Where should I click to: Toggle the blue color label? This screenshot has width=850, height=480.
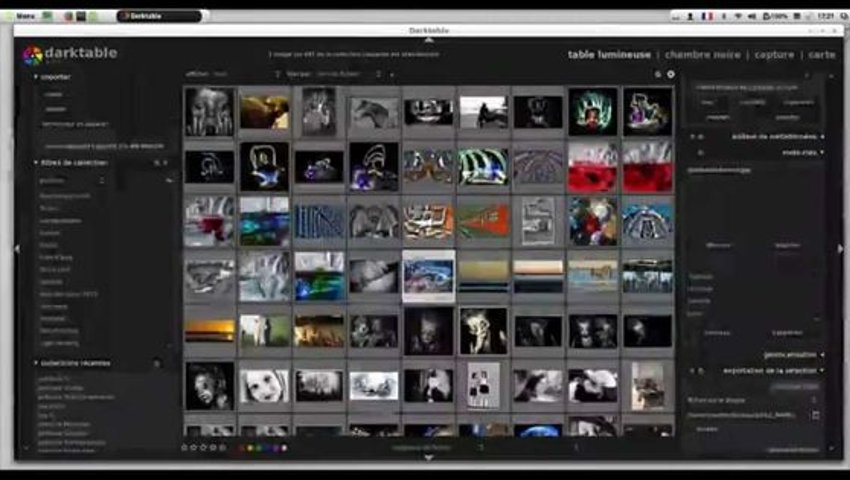pyautogui.click(x=267, y=448)
